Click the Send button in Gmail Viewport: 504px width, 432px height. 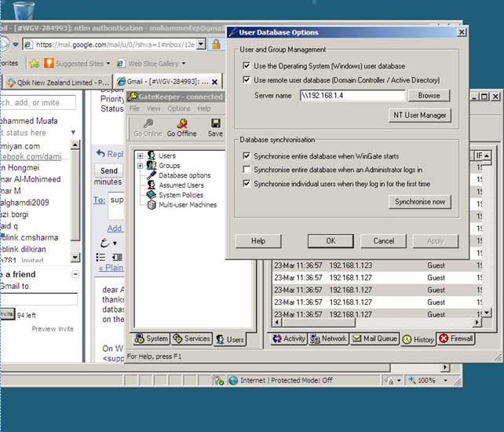tap(108, 170)
